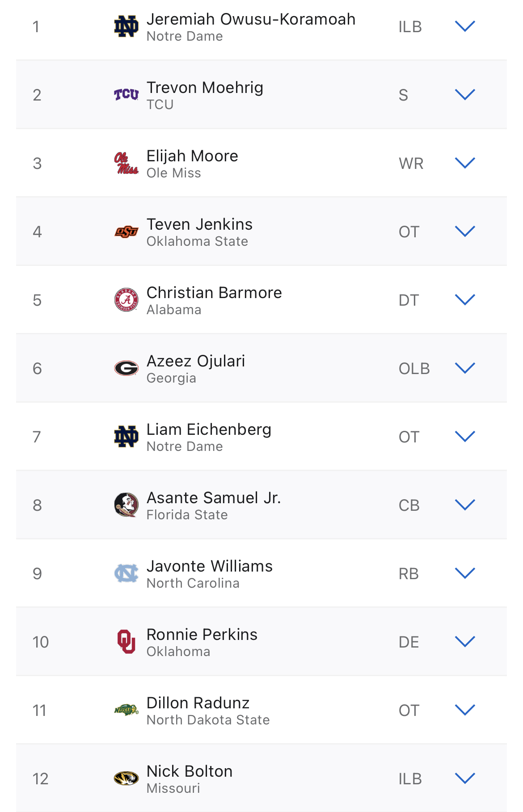Viewport: 523px width, 812px height.
Task: Click the Ole Miss logo icon
Action: tap(126, 163)
